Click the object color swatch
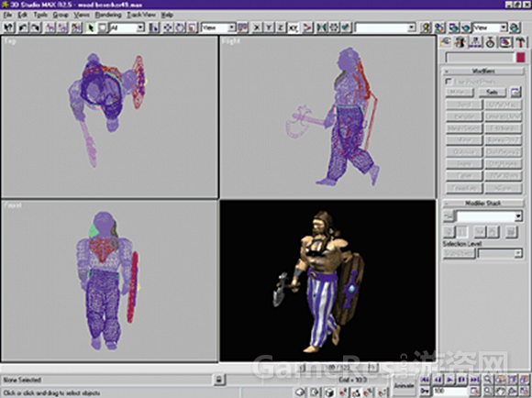The height and width of the screenshot is (398, 532). click(521, 58)
